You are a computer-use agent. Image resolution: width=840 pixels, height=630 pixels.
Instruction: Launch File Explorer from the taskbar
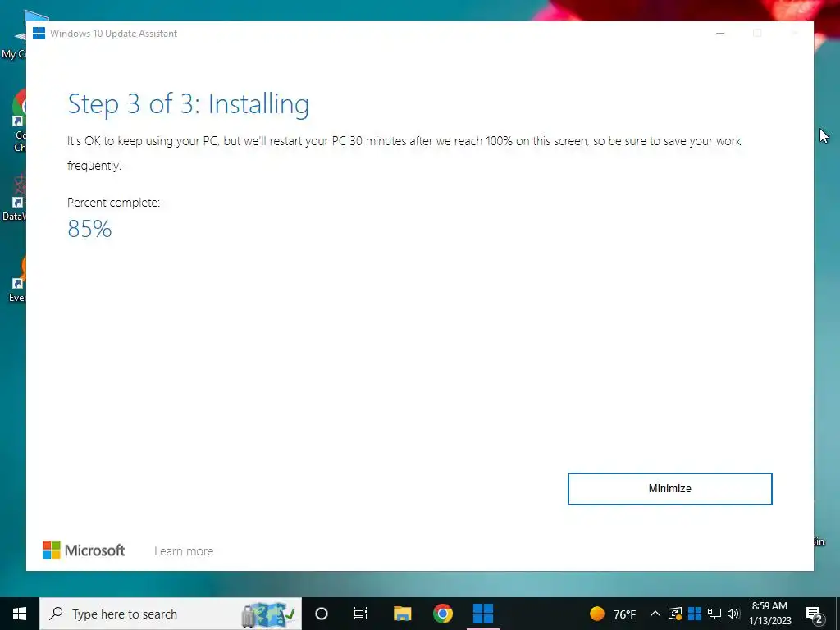point(402,614)
